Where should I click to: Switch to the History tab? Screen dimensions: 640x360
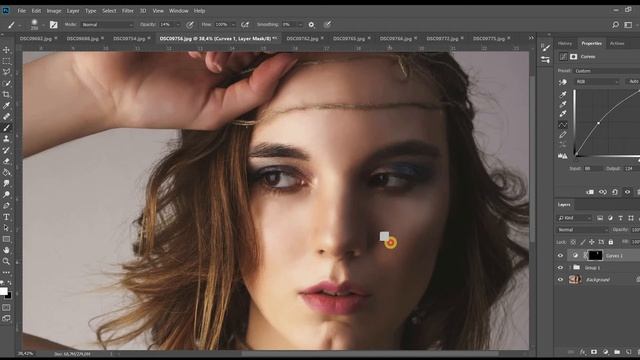click(x=565, y=44)
